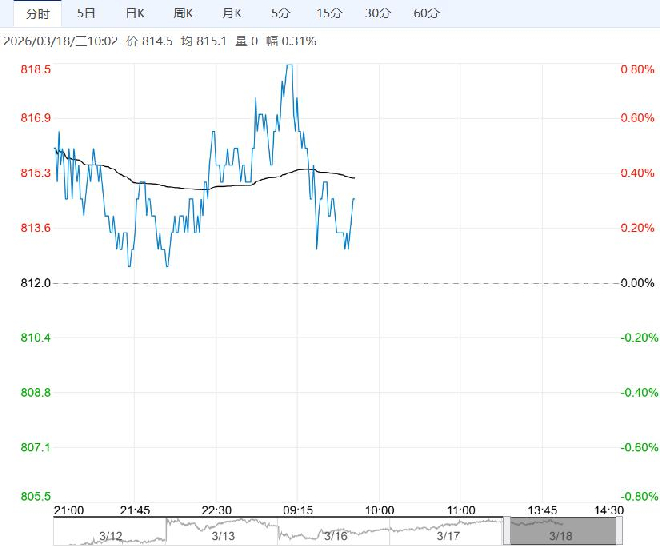Click the price line peak near 09:15
Viewport: 660px width, 546px height.
point(289,66)
